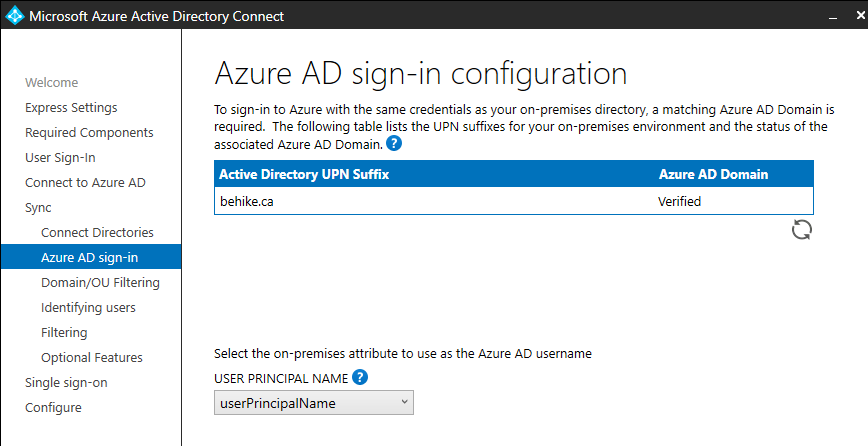Open the Optional Features page

pos(91,358)
